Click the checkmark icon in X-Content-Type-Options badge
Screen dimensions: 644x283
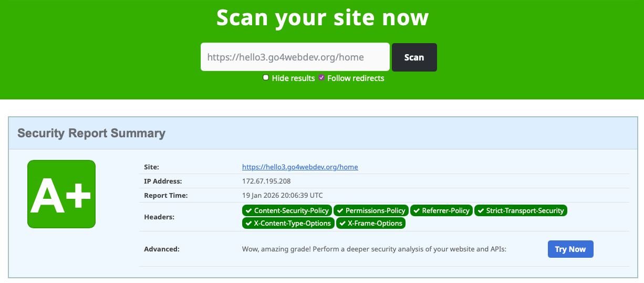click(x=248, y=223)
